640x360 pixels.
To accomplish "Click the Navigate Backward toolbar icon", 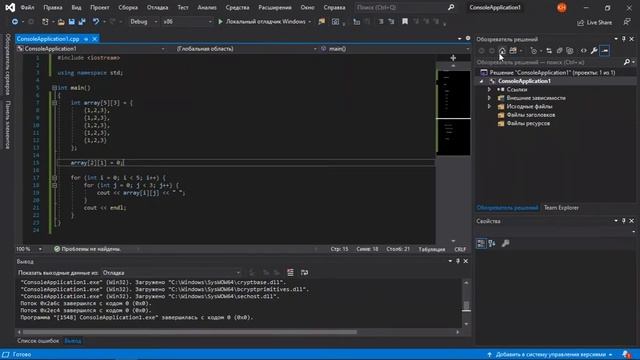I will (15, 22).
